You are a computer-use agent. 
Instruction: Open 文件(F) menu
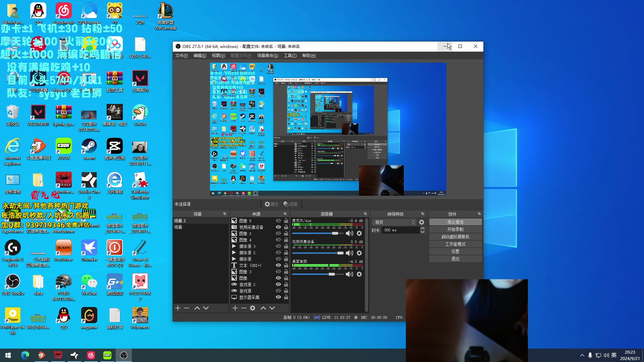coord(181,56)
